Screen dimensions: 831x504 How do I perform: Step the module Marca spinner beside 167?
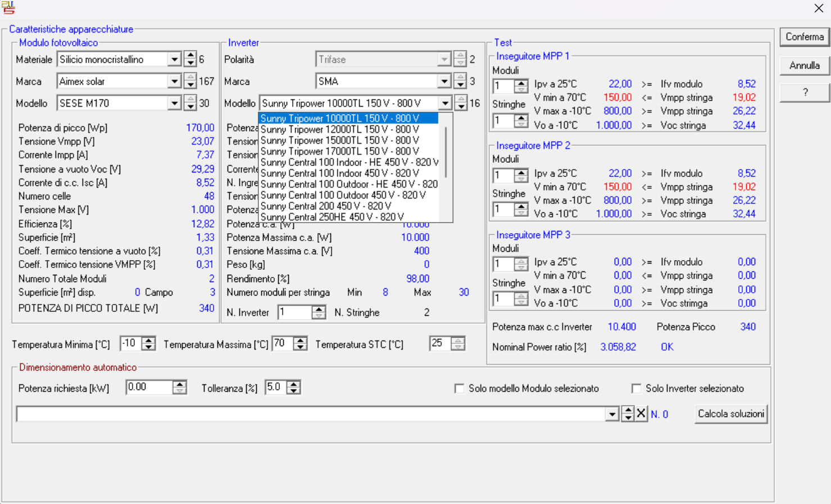[x=190, y=81]
